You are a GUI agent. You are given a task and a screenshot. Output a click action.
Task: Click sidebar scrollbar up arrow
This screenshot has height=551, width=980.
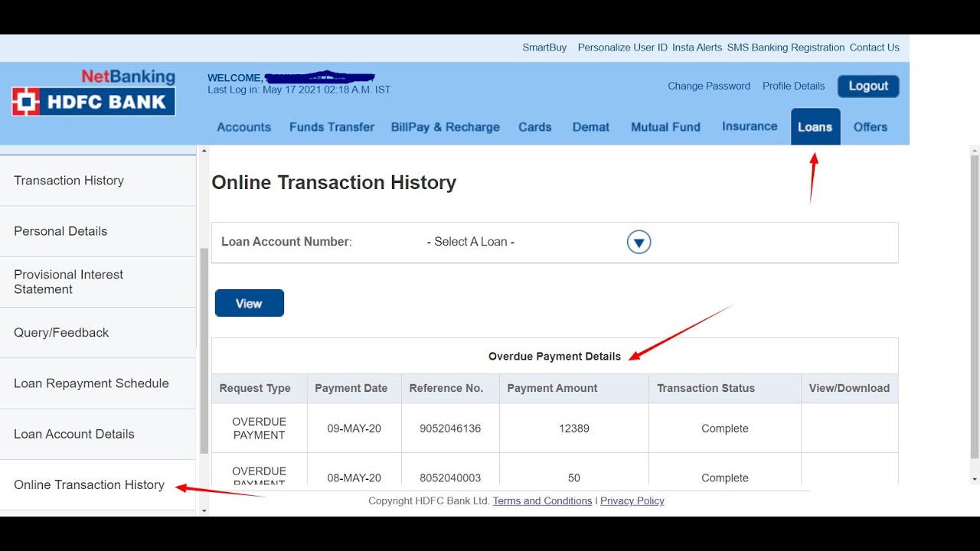pos(204,151)
